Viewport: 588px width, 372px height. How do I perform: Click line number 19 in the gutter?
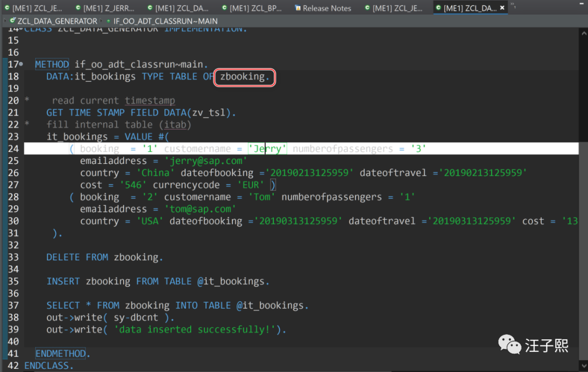[x=13, y=88]
